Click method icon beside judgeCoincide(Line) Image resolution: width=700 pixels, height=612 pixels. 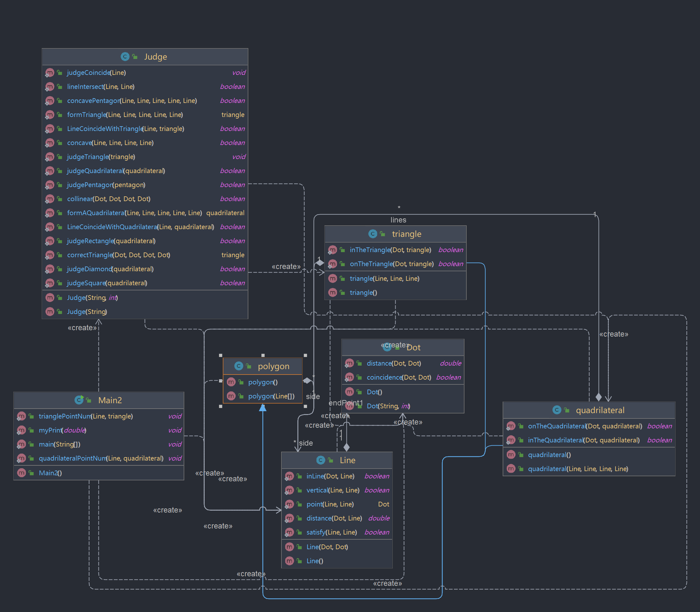point(50,73)
